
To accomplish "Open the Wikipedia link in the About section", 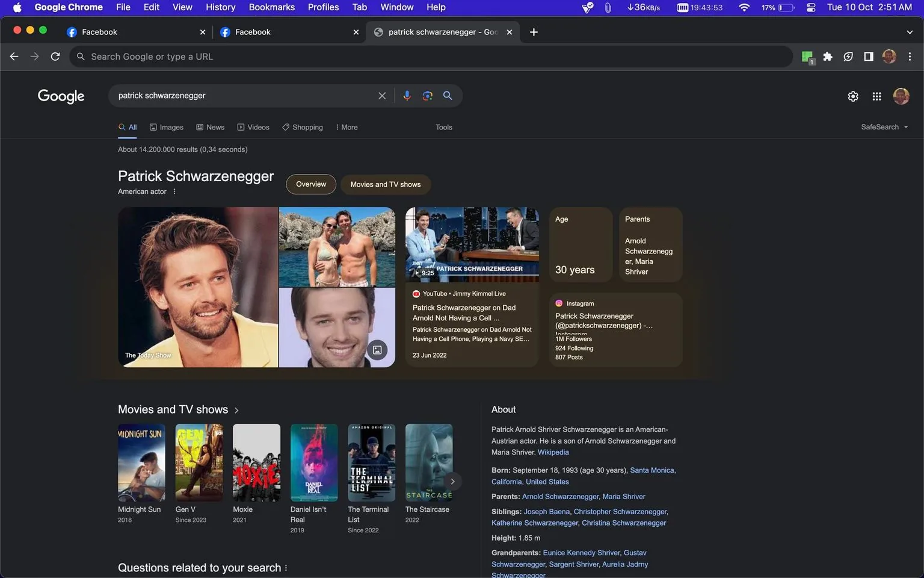I will pyautogui.click(x=552, y=452).
